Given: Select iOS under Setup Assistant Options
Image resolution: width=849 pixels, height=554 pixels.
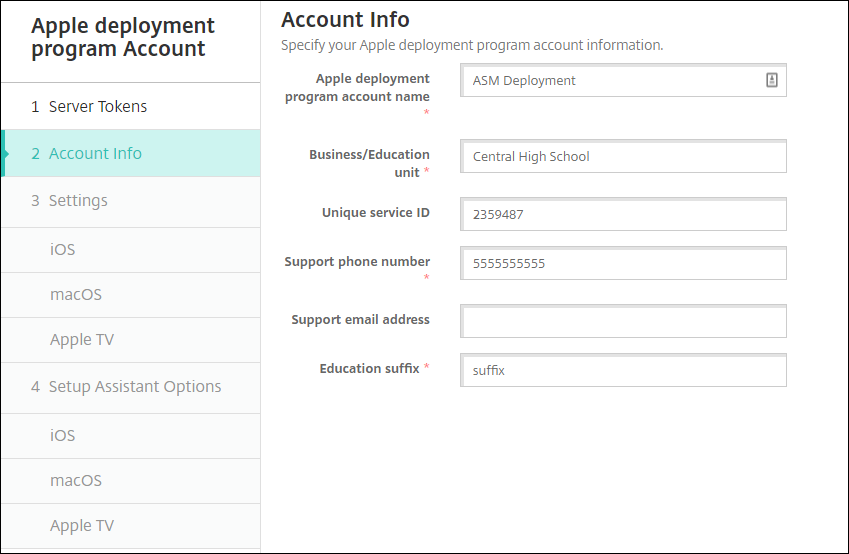Looking at the screenshot, I should coord(63,436).
